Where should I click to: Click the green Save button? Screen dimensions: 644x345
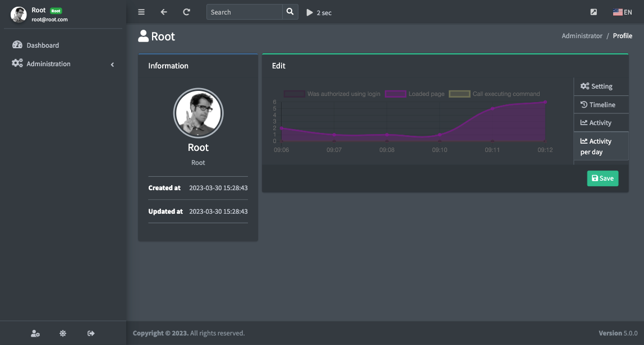pos(602,178)
